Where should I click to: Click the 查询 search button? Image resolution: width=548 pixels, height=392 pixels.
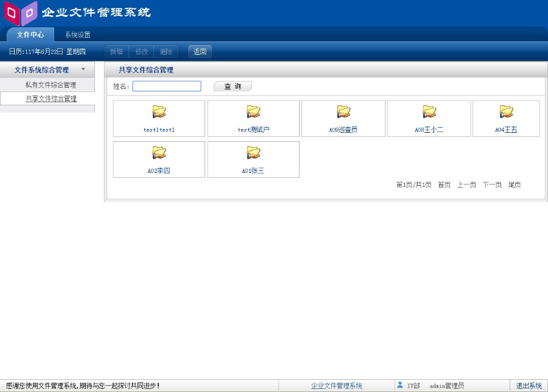pos(232,86)
